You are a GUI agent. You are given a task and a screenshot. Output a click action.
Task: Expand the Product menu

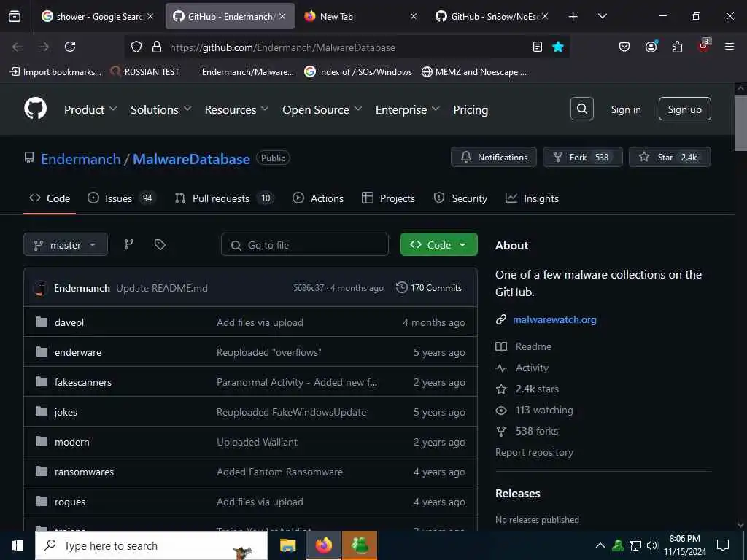[x=90, y=109]
